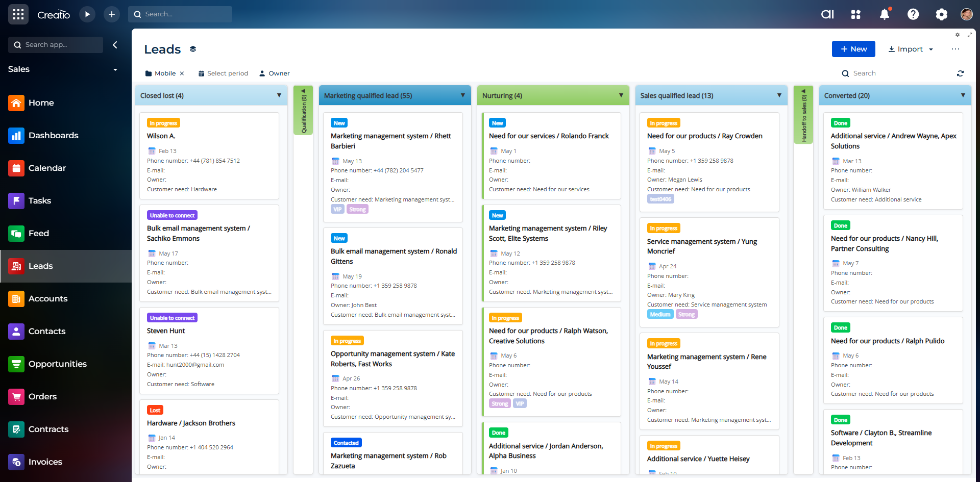Expand collapsed Handoff to sales column
The height and width of the screenshot is (482, 980).
point(803,114)
